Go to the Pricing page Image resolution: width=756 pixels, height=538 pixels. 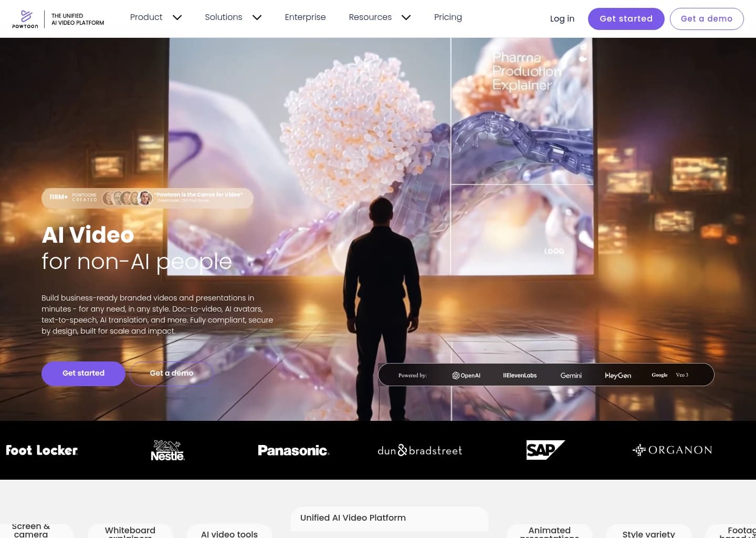pos(448,17)
